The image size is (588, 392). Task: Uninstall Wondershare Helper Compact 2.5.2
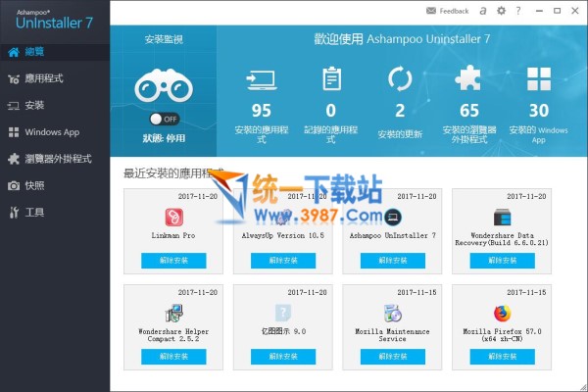click(173, 357)
